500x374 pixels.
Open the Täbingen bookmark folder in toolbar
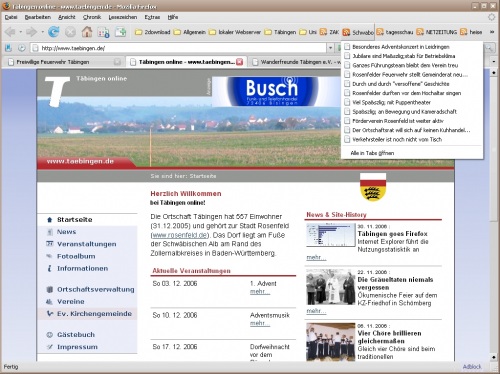pyautogui.click(x=280, y=32)
